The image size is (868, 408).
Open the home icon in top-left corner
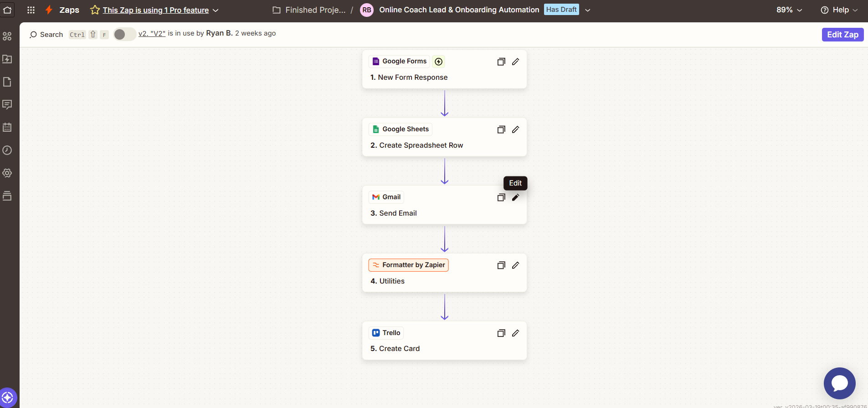[7, 10]
